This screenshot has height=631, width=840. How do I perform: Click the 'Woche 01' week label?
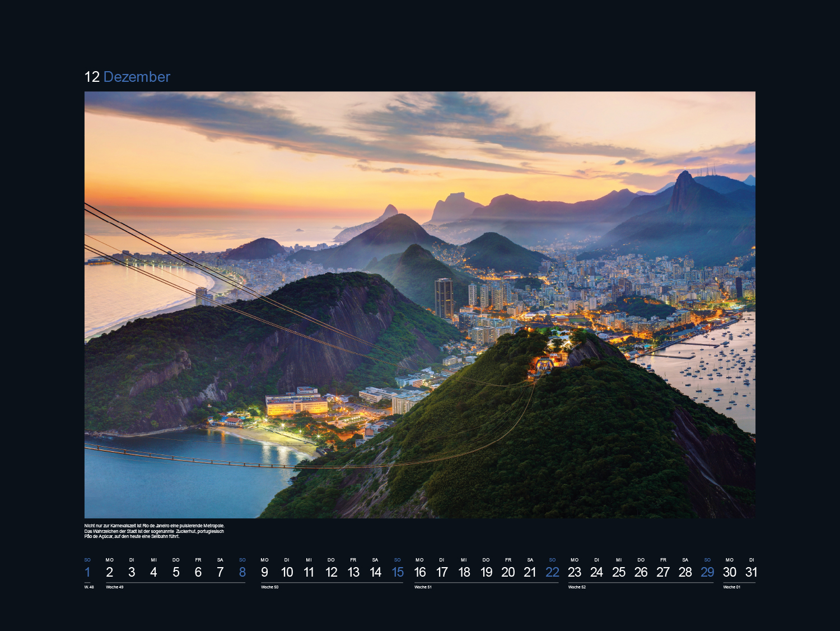click(731, 587)
